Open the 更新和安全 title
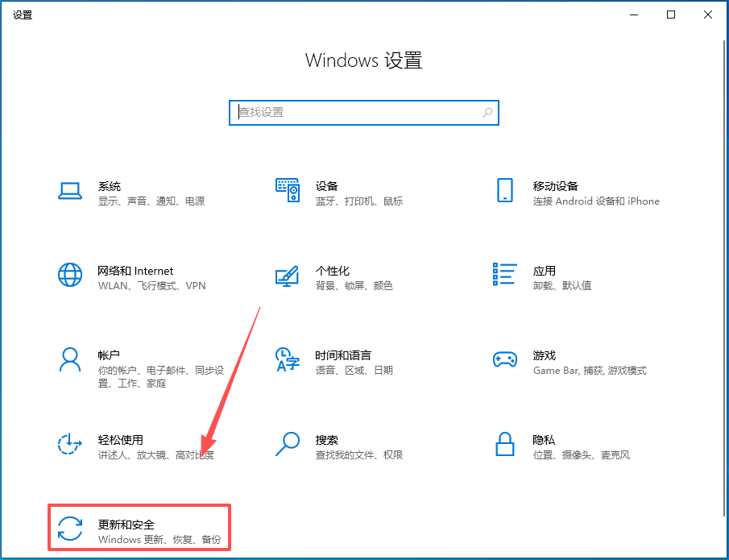 pos(126,525)
